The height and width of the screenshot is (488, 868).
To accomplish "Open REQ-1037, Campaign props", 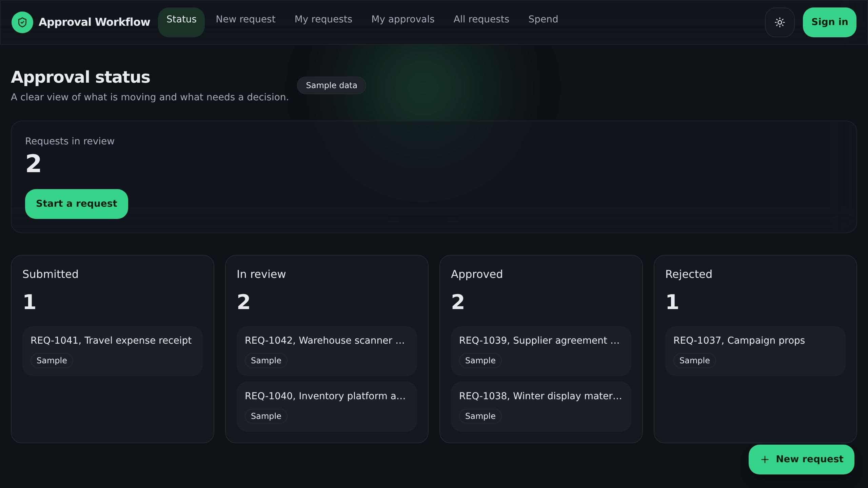I will coord(755,351).
